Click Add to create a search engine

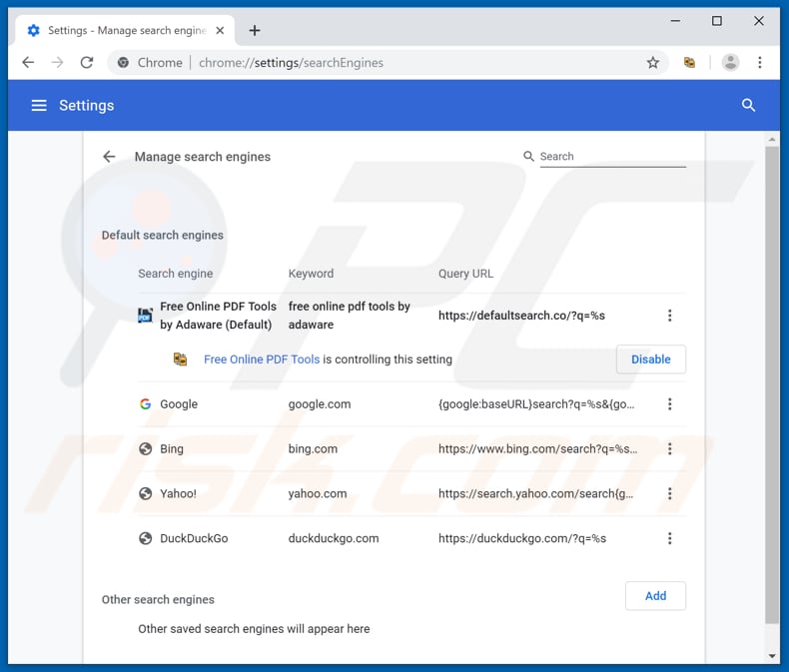(x=655, y=596)
